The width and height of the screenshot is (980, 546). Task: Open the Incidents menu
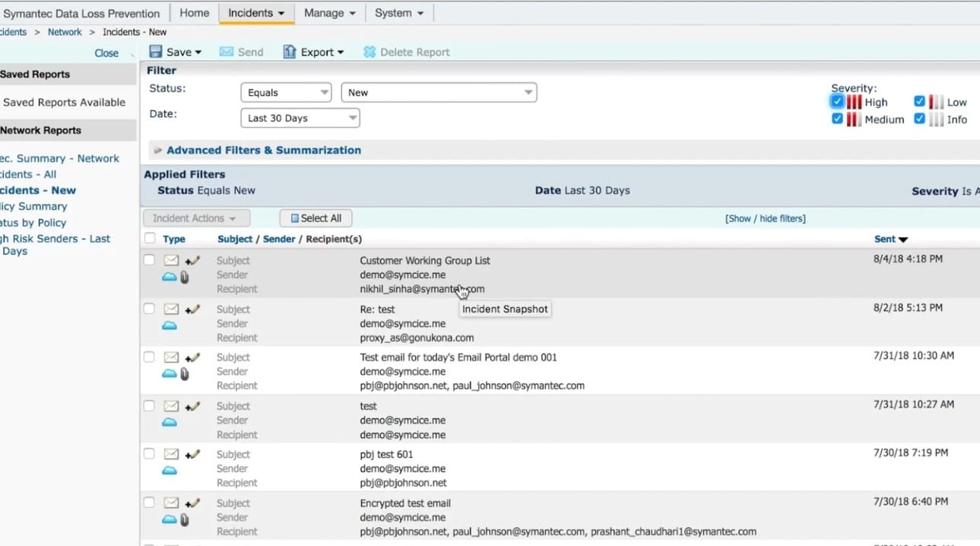tap(256, 13)
